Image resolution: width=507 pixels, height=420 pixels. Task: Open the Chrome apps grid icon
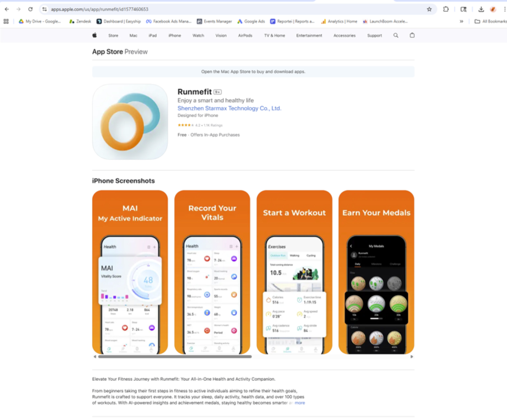pos(6,21)
